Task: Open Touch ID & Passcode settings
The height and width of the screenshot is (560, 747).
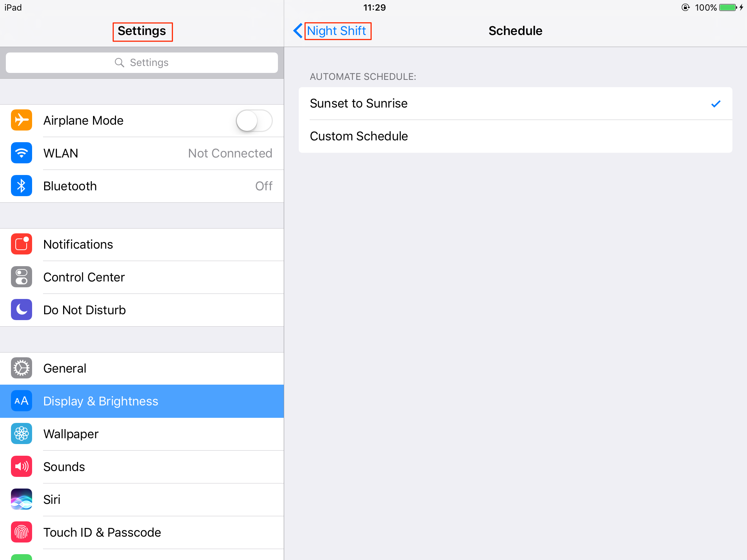Action: click(142, 532)
